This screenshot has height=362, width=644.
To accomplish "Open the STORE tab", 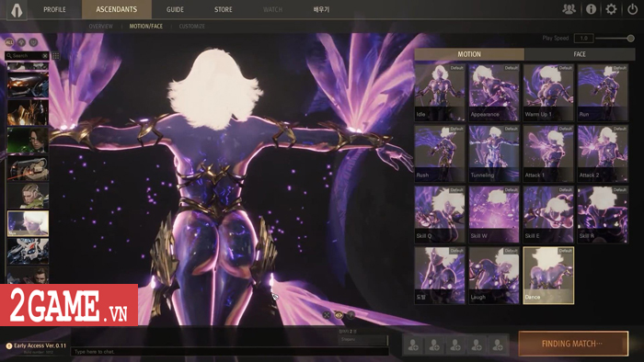I will coord(223,9).
